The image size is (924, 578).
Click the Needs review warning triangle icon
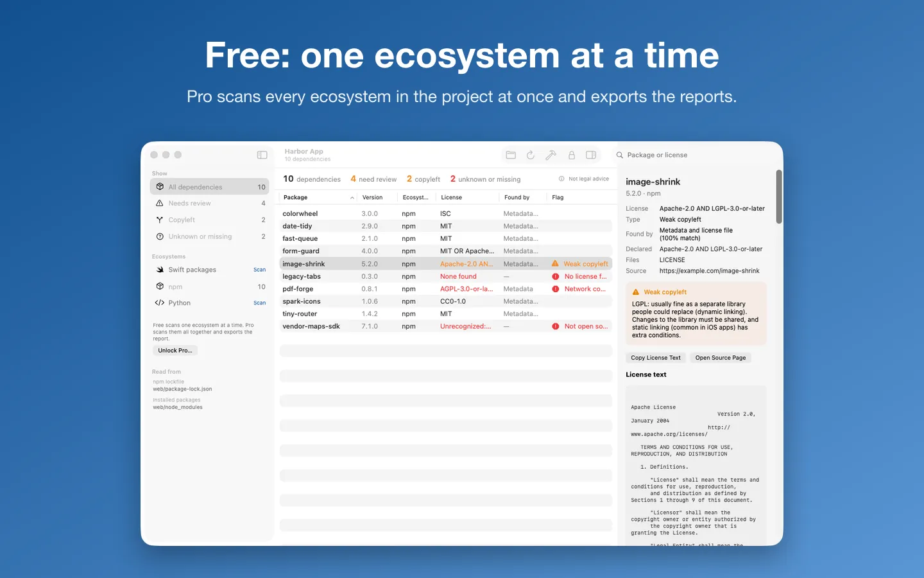click(160, 203)
